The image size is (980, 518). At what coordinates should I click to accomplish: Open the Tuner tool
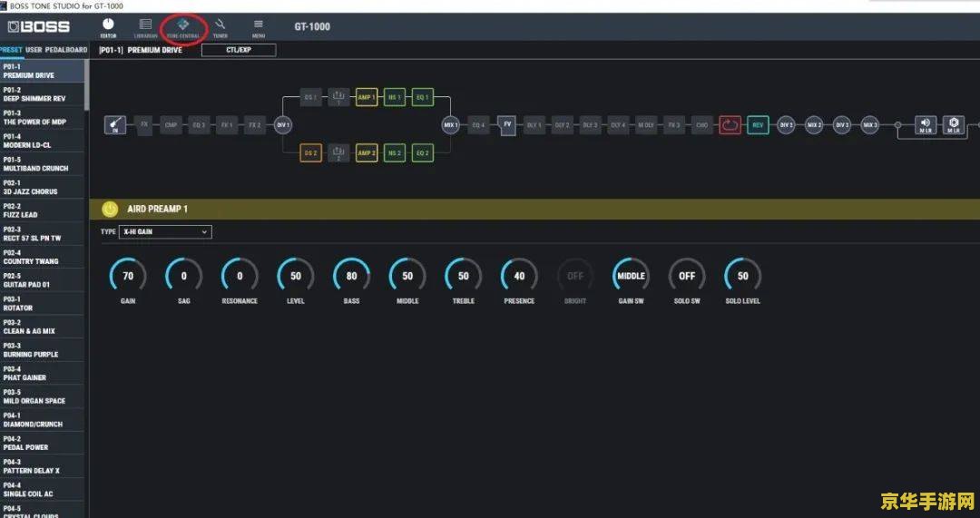220,26
